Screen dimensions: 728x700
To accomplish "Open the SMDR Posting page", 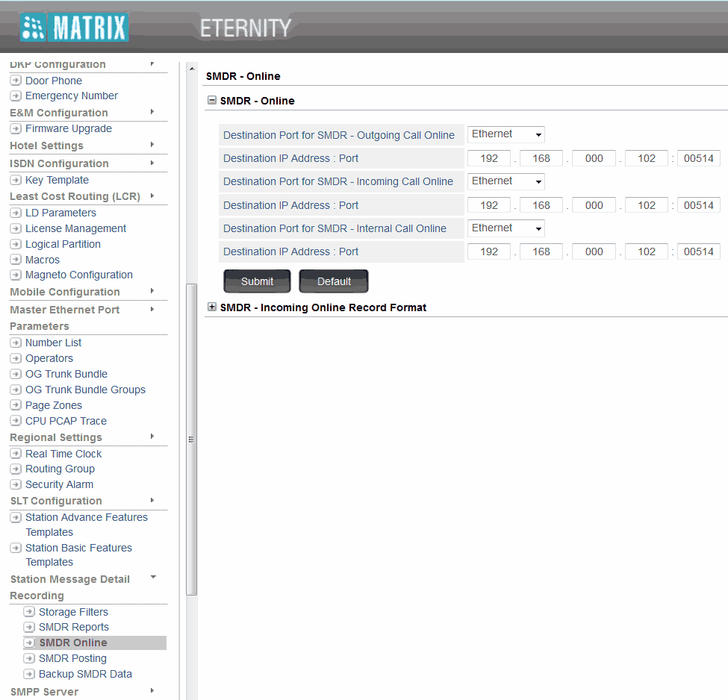I will point(72,658).
